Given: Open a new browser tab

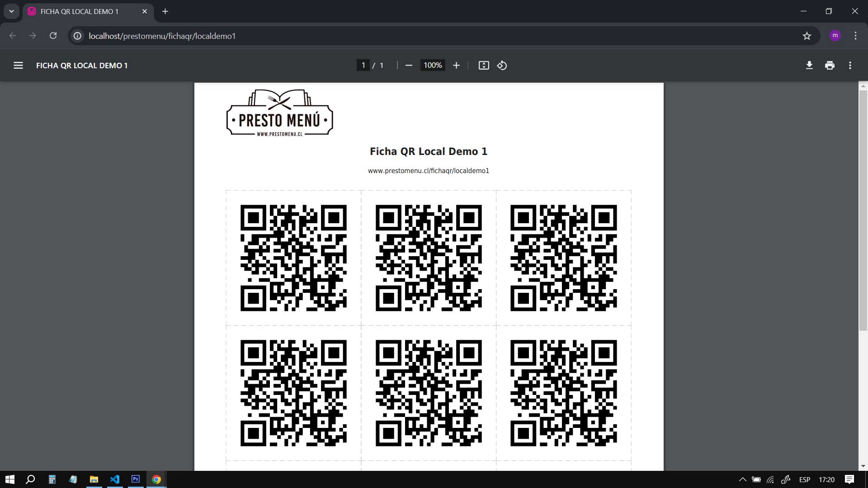Looking at the screenshot, I should coord(165,11).
